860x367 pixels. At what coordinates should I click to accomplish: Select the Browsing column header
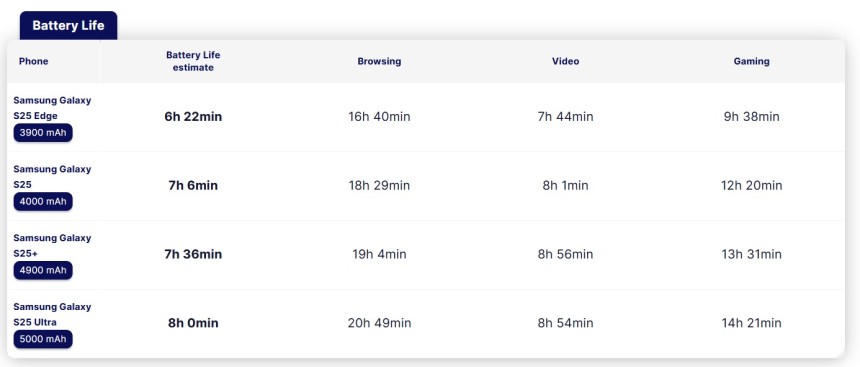[379, 61]
